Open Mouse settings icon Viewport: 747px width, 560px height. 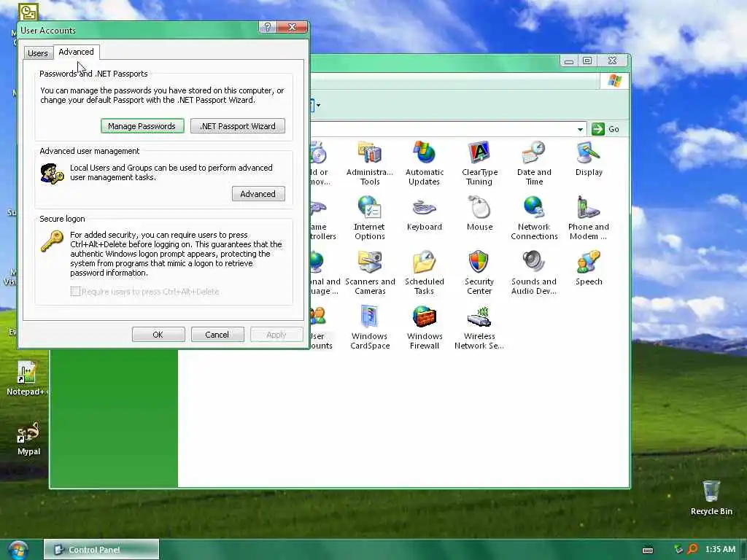click(x=479, y=214)
